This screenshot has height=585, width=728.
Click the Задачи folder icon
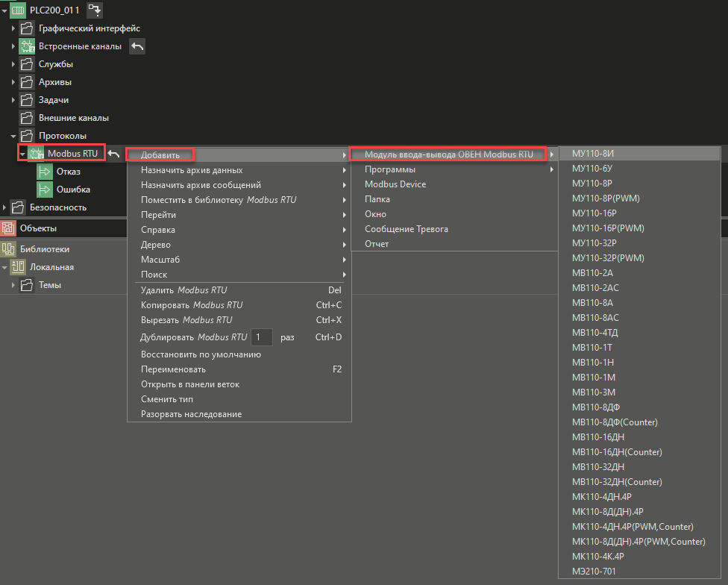27,100
